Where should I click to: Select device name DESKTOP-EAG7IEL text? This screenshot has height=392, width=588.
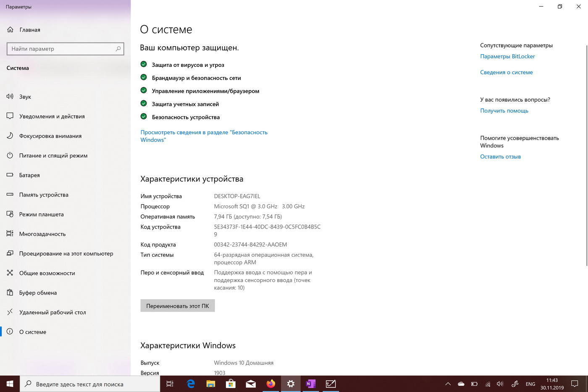[237, 196]
